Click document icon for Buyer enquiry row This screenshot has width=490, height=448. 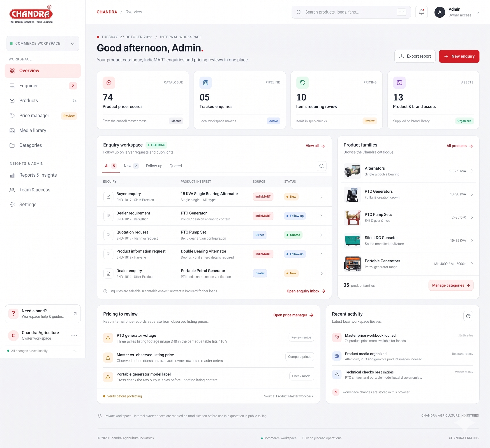coord(109,197)
